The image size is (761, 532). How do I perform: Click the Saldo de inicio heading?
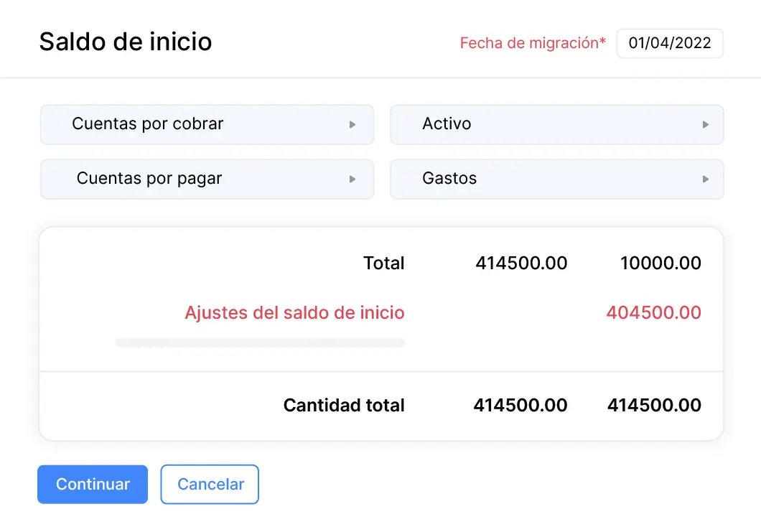(126, 42)
